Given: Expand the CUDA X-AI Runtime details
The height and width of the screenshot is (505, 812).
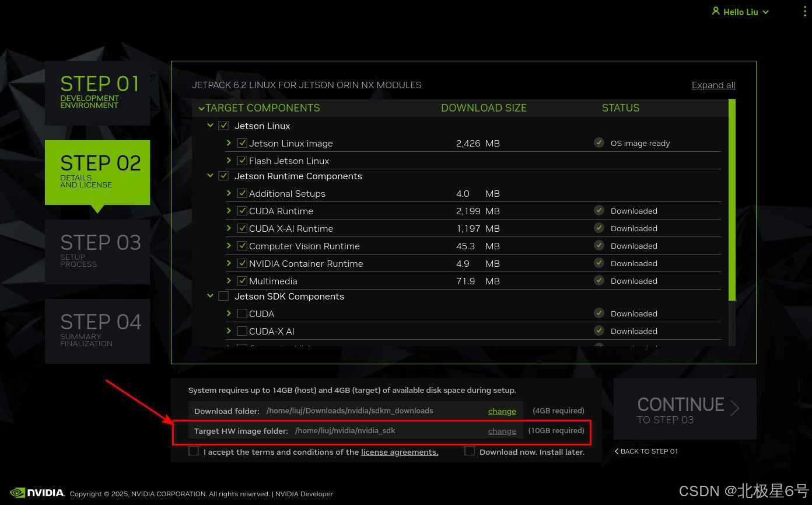Looking at the screenshot, I should [229, 228].
